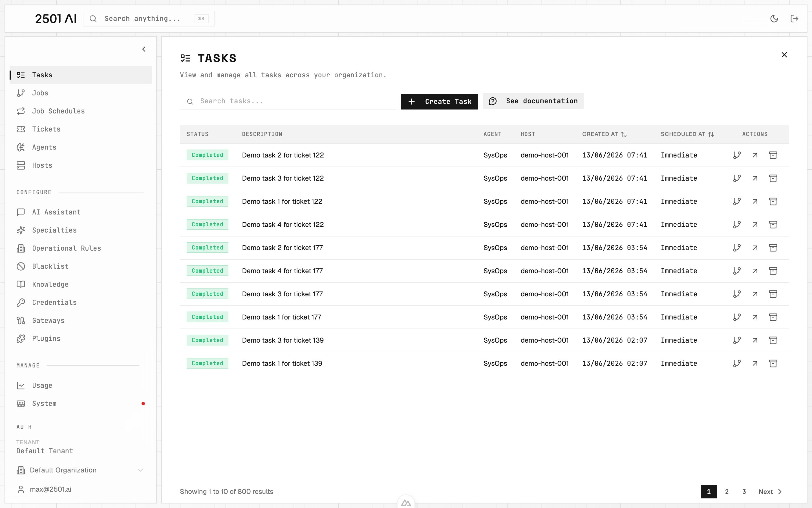Focus the Search anything global field
The width and height of the screenshot is (812, 508).
pyautogui.click(x=149, y=18)
